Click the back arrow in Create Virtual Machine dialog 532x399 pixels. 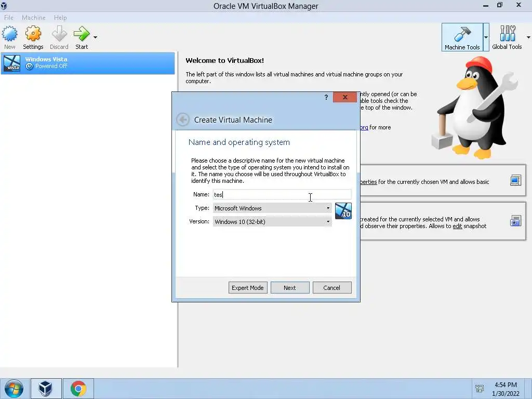(x=182, y=119)
